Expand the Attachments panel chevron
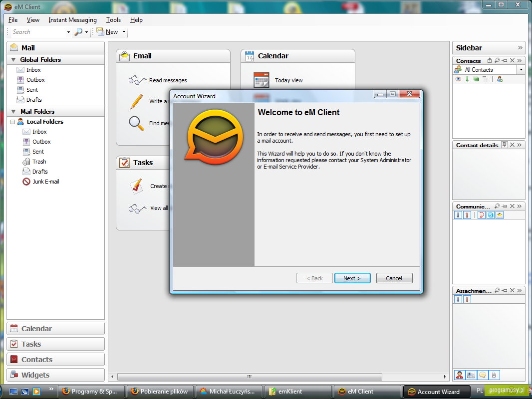The height and width of the screenshot is (399, 532). click(x=520, y=290)
